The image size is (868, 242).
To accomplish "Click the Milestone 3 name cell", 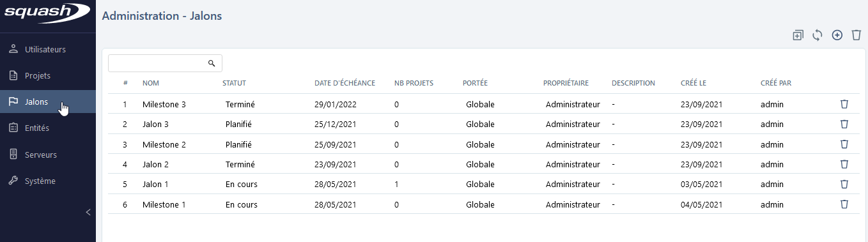I will pyautogui.click(x=164, y=104).
